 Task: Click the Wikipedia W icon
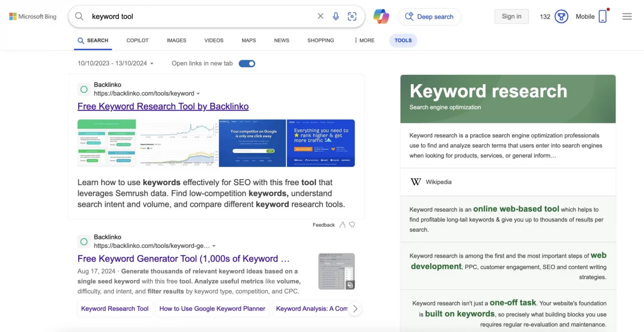416,182
